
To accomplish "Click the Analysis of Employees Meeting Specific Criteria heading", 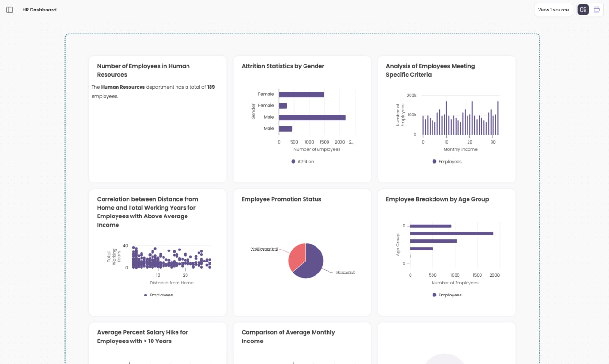I will [430, 70].
